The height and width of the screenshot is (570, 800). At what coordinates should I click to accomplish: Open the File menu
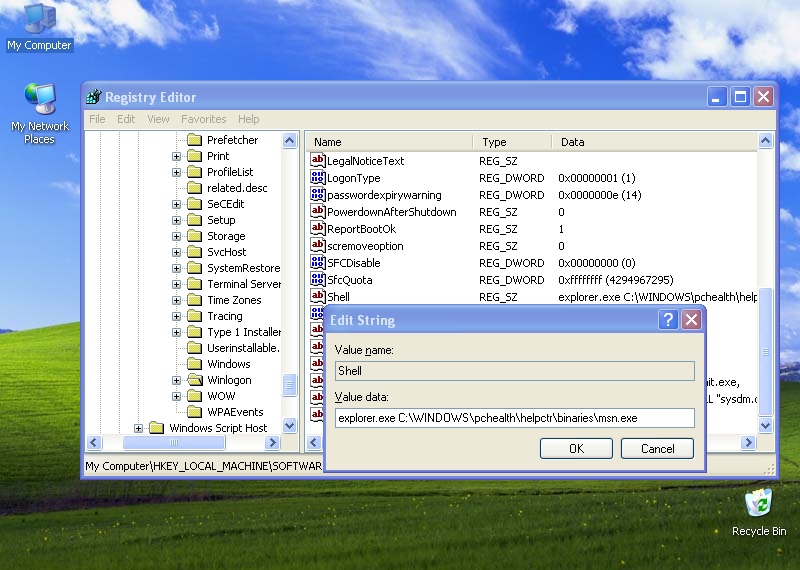pyautogui.click(x=97, y=119)
